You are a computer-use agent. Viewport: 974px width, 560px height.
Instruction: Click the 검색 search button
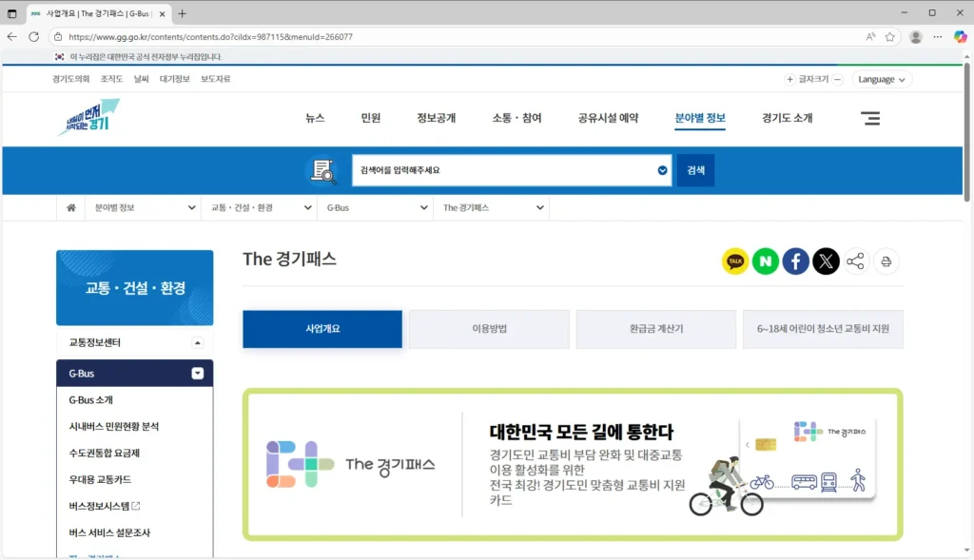[694, 170]
